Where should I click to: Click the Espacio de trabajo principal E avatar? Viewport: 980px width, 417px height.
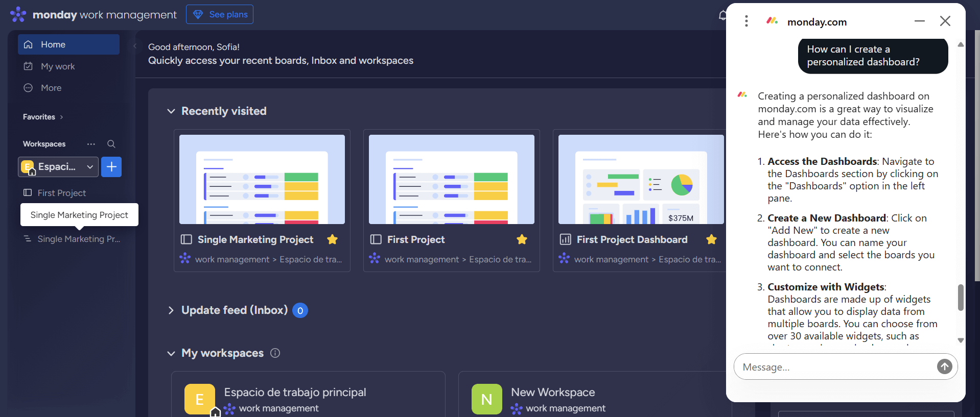200,399
